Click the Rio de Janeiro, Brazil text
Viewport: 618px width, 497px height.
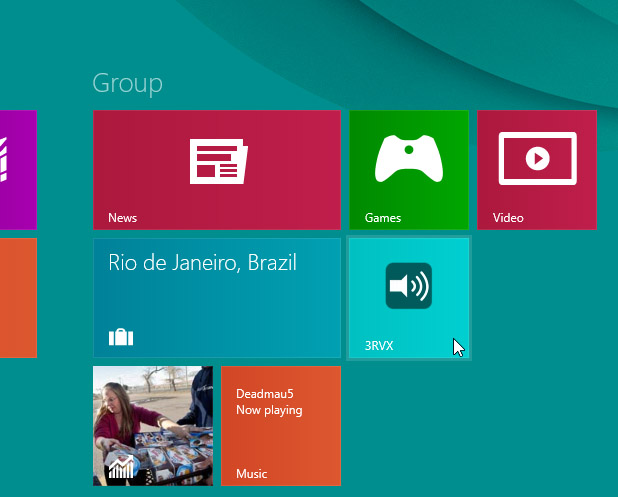pos(202,262)
